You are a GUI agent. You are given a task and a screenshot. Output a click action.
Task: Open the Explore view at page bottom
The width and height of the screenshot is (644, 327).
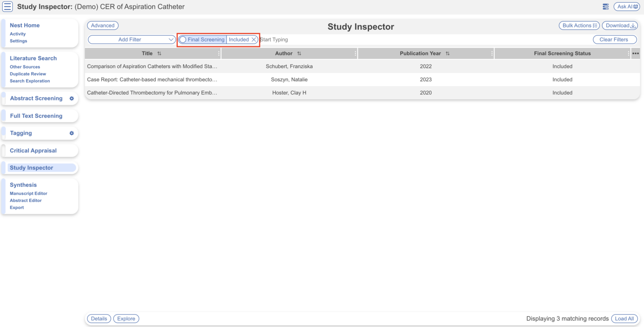(x=126, y=319)
